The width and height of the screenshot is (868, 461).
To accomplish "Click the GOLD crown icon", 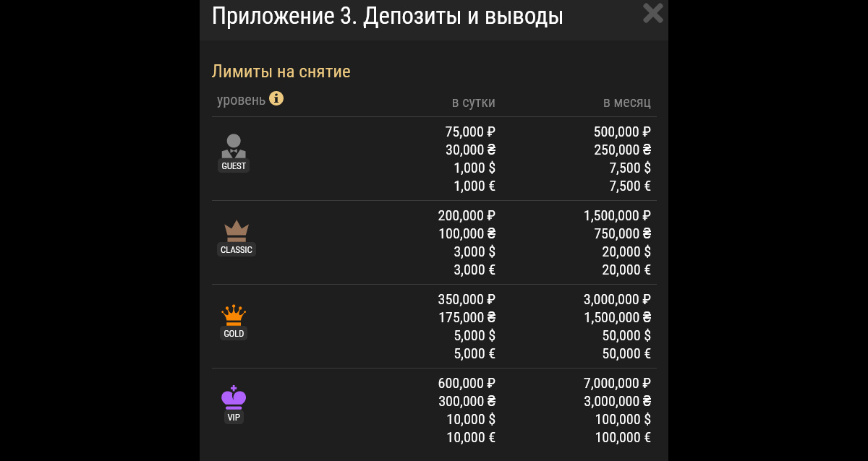I will tap(233, 314).
